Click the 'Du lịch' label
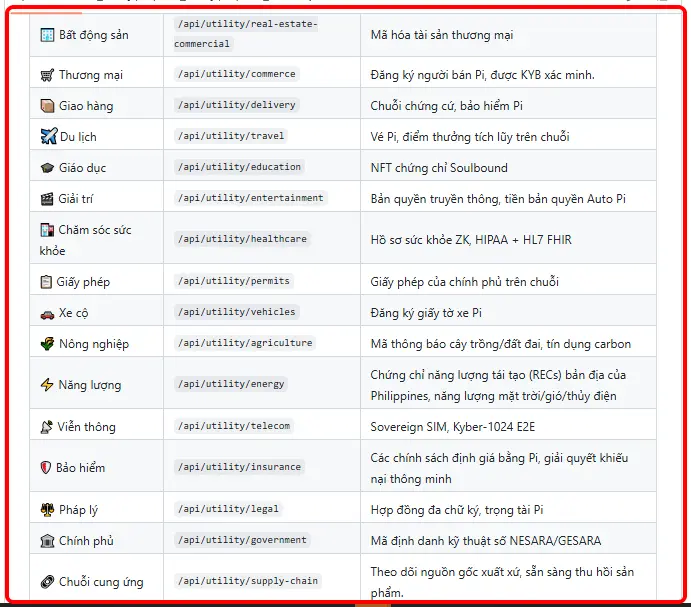Viewport: 691px width, 607px height. coord(78,137)
